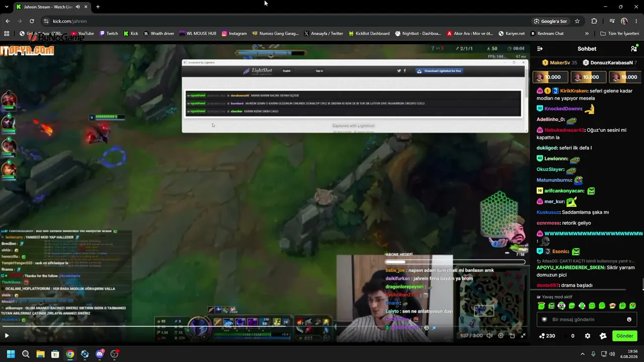This screenshot has height=362, width=644.
Task: Seek the video using the progress bar
Action: pyautogui.click(x=265, y=326)
